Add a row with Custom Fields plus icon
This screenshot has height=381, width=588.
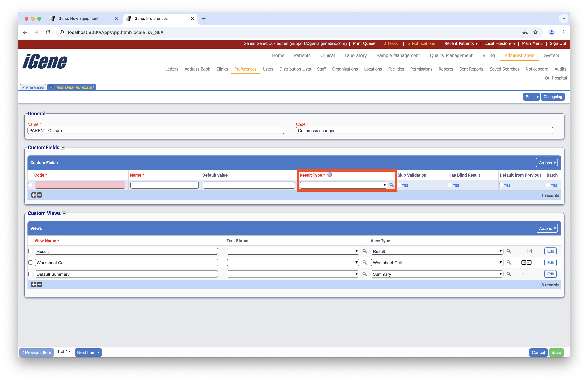[x=34, y=195]
